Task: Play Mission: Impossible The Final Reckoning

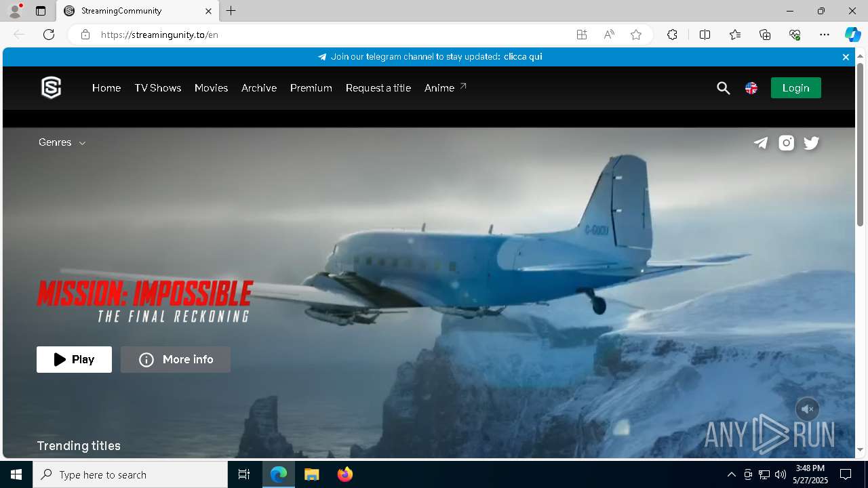Action: coord(74,359)
